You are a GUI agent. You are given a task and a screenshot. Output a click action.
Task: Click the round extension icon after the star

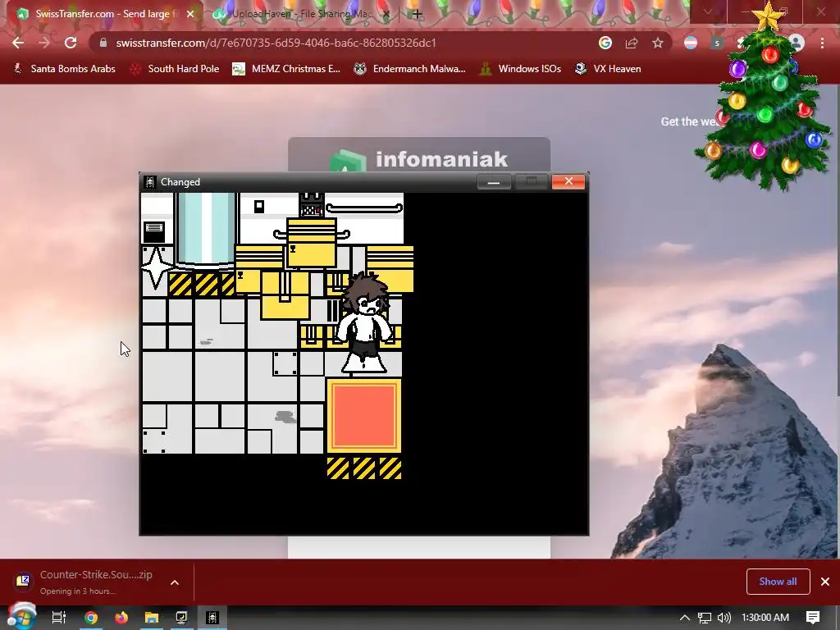click(x=691, y=43)
